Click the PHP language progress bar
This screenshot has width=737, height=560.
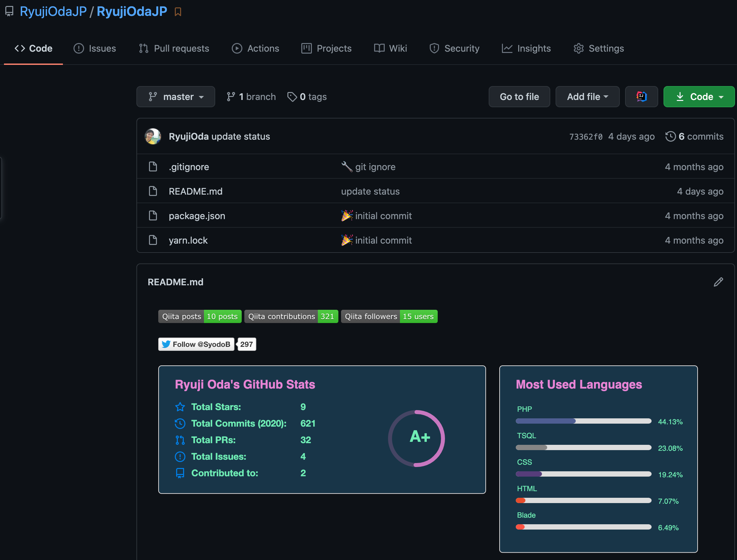pos(583,421)
